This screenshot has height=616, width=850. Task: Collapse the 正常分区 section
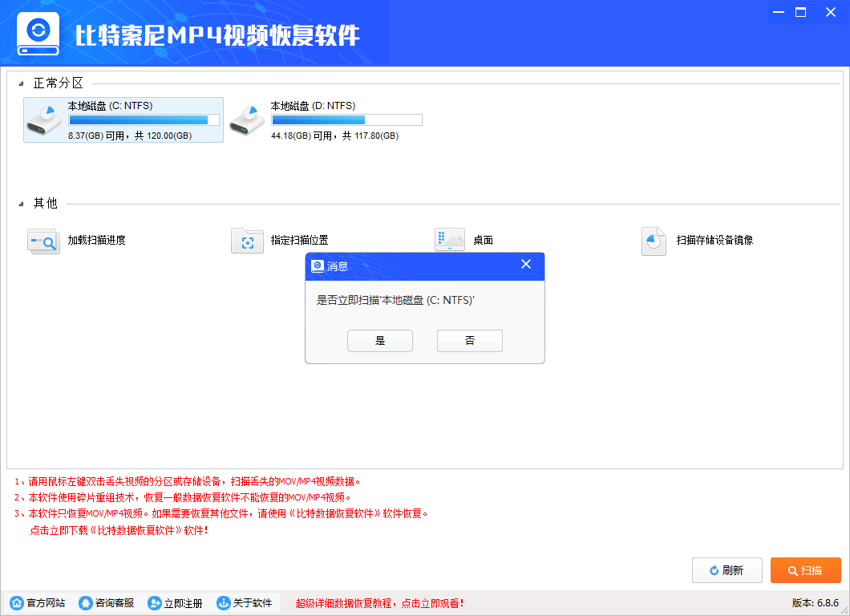21,83
